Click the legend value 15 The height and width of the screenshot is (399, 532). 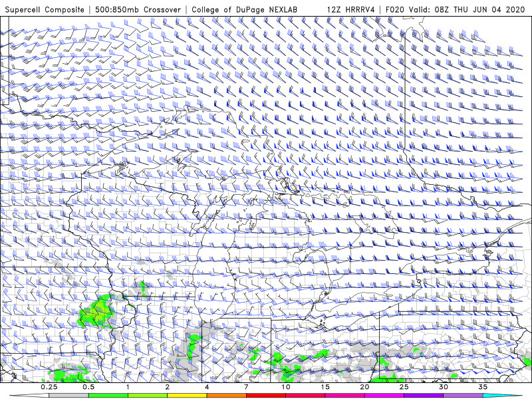[x=325, y=387]
